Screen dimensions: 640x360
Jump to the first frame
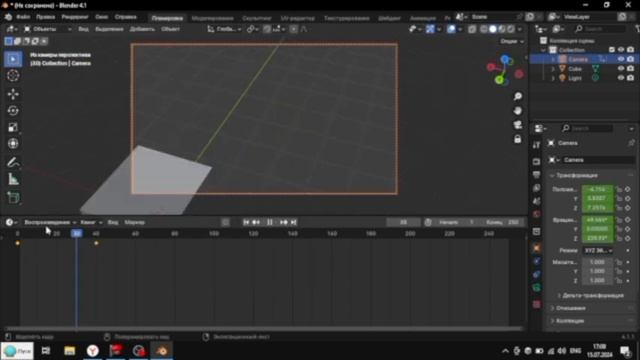[246, 222]
